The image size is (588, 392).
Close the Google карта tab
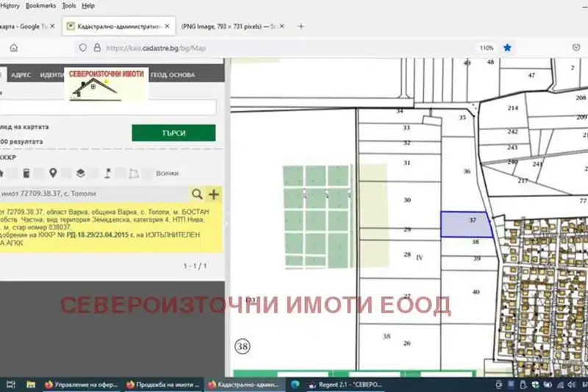point(52,26)
